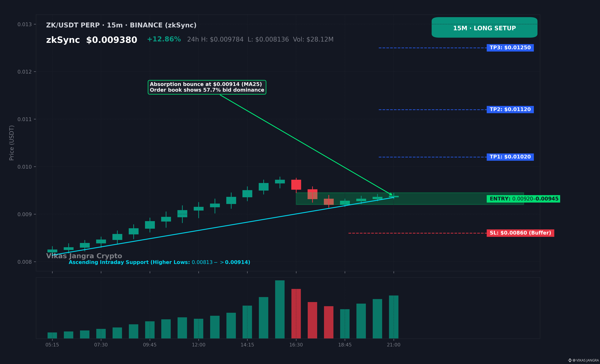Click the 18:45 time axis label
Viewport: 600px width, 364px height.
pos(345,345)
